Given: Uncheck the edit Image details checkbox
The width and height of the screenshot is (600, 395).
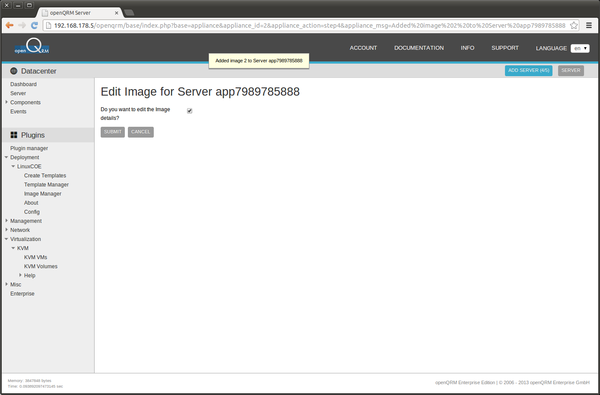Looking at the screenshot, I should coord(189,111).
